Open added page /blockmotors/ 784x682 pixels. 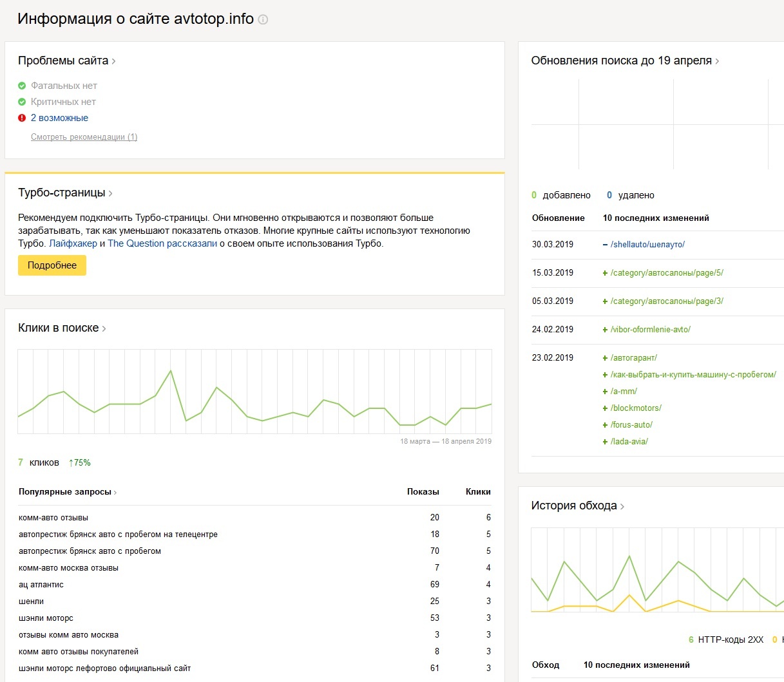point(636,408)
